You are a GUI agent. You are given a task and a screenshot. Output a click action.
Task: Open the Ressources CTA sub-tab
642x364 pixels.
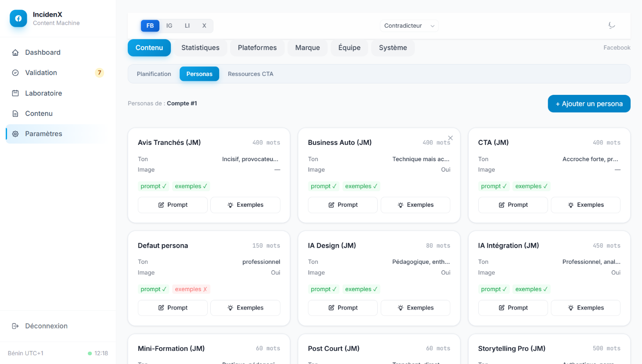pyautogui.click(x=251, y=74)
